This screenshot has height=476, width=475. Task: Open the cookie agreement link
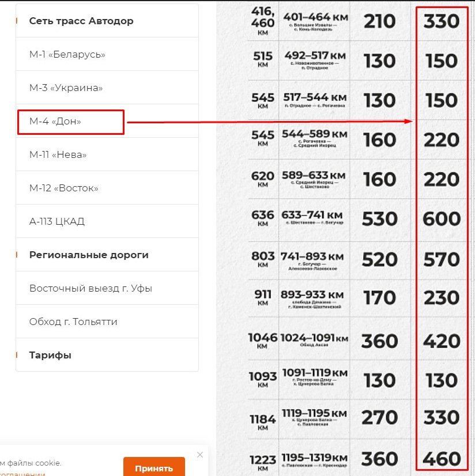pyautogui.click(x=23, y=474)
